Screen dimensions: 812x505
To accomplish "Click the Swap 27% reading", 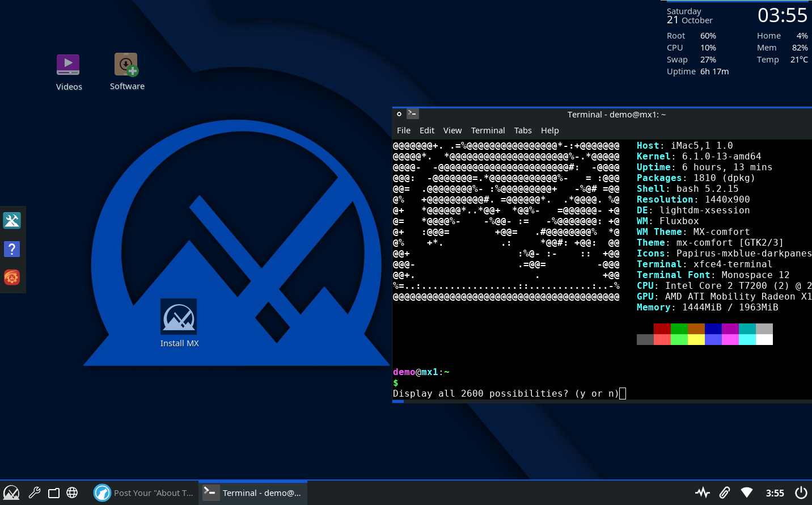I will 691,60.
